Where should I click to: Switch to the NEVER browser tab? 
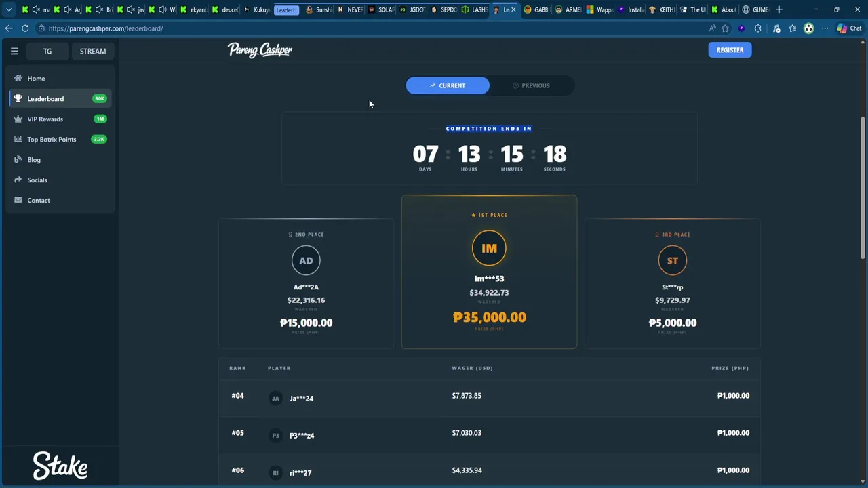pos(349,9)
